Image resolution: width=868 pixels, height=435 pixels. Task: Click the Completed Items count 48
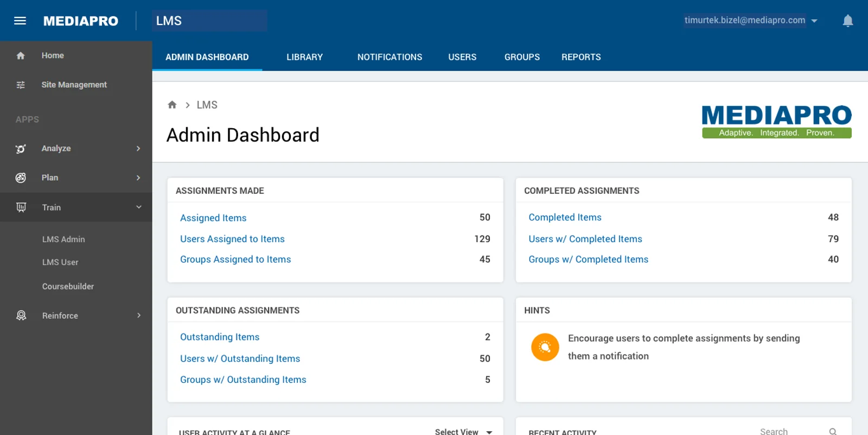[833, 217]
